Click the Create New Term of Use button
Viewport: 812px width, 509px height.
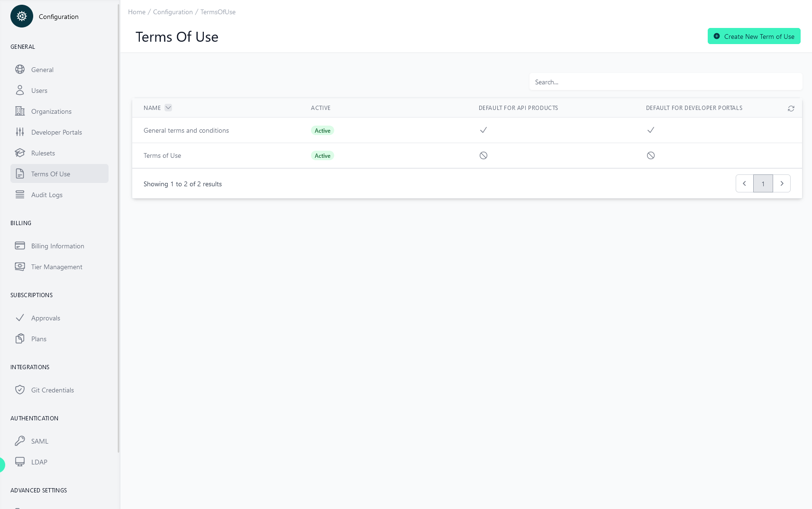pyautogui.click(x=754, y=36)
